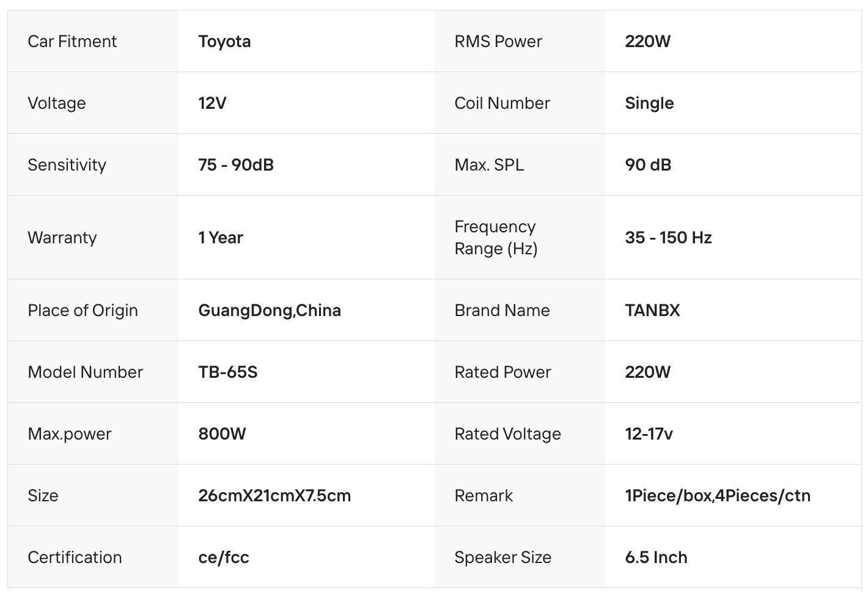Click the Frequency Range (Hz) label

click(x=496, y=238)
